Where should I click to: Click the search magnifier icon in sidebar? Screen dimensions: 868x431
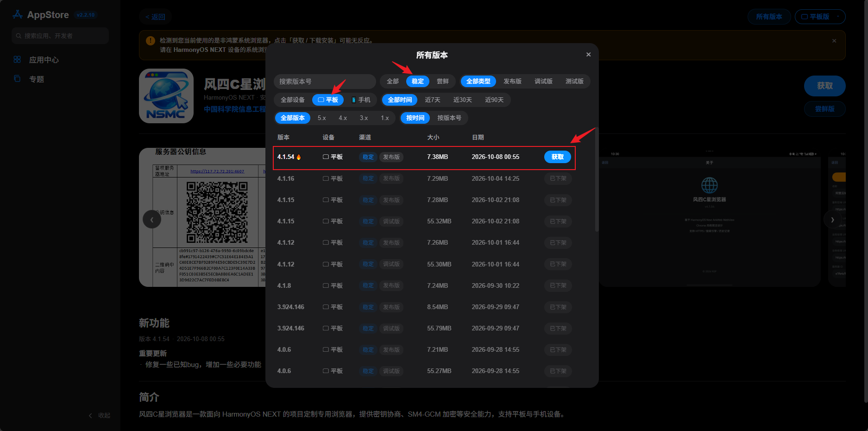(19, 36)
